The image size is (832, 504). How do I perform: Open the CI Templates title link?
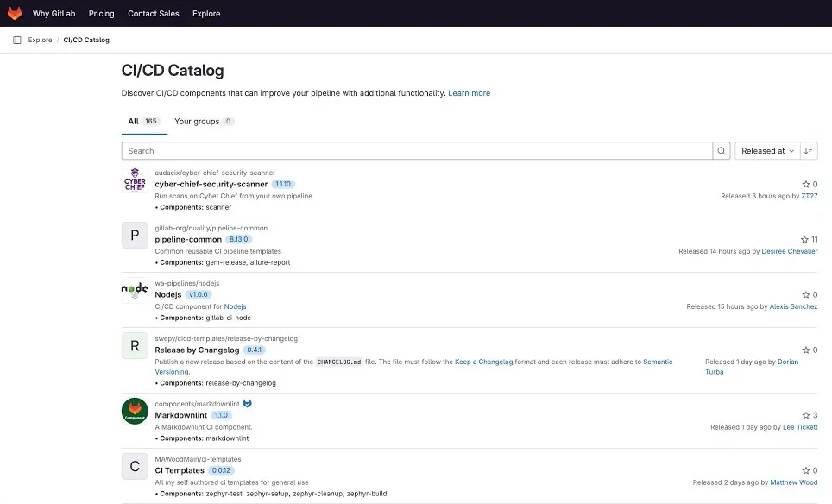pyautogui.click(x=180, y=470)
